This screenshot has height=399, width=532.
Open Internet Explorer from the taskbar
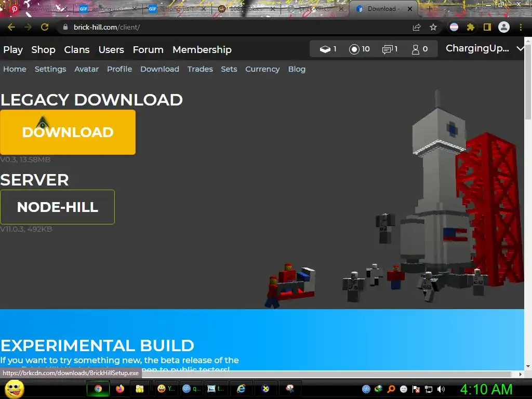click(241, 389)
